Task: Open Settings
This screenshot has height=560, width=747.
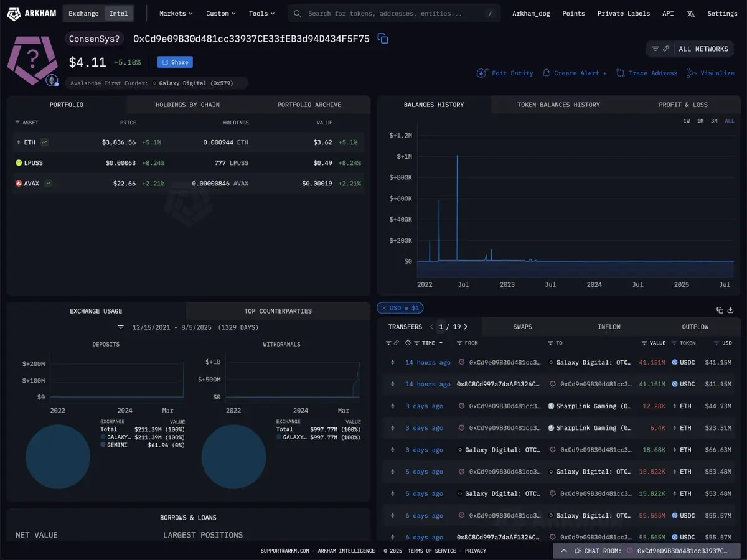Action: click(x=722, y=13)
